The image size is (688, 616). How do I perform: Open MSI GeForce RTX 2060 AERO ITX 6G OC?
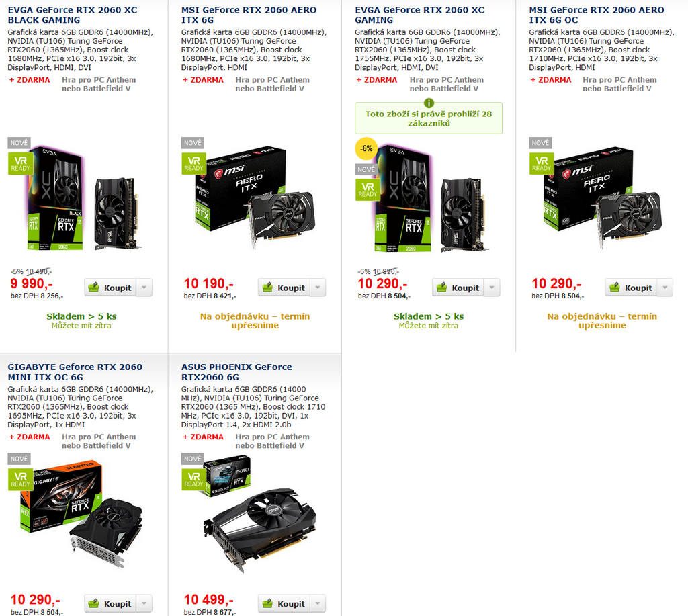click(597, 15)
